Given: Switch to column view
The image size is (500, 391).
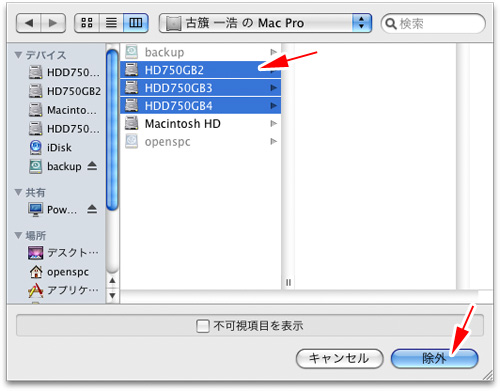Looking at the screenshot, I should click(136, 23).
